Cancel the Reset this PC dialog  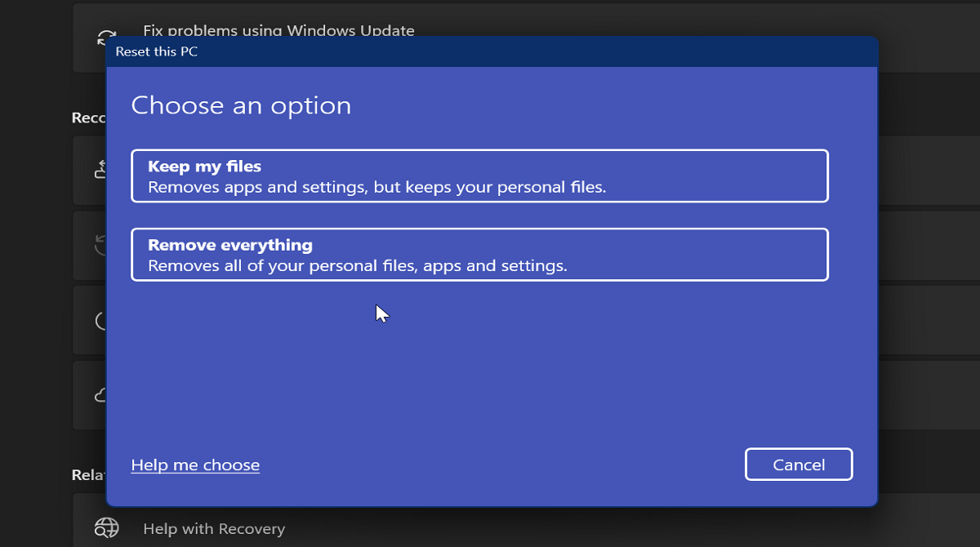pyautogui.click(x=798, y=465)
